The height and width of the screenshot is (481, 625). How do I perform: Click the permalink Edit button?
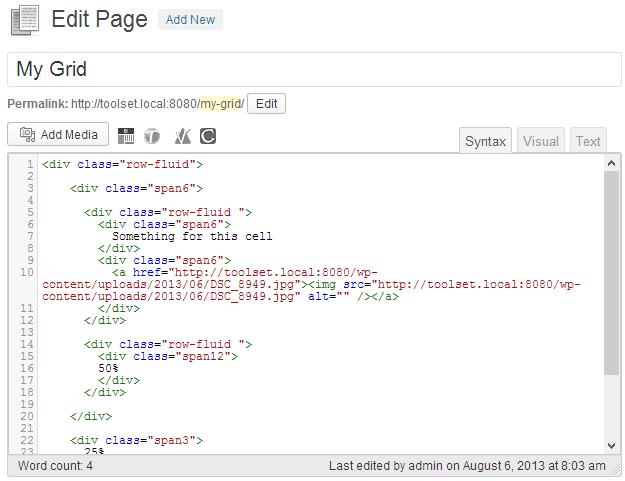point(266,104)
